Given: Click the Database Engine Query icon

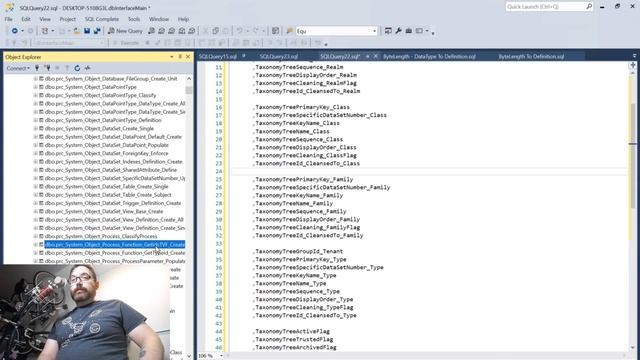Looking at the screenshot, I should click(151, 31).
